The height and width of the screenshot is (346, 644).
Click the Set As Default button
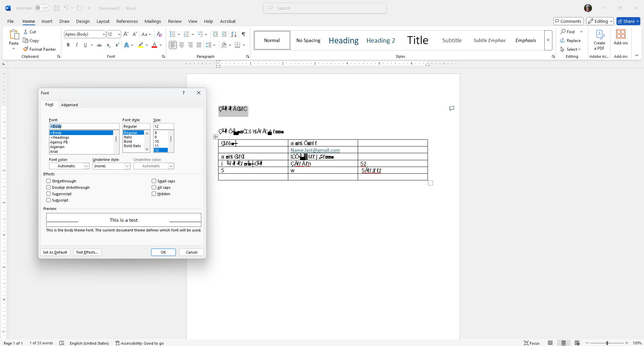[55, 252]
